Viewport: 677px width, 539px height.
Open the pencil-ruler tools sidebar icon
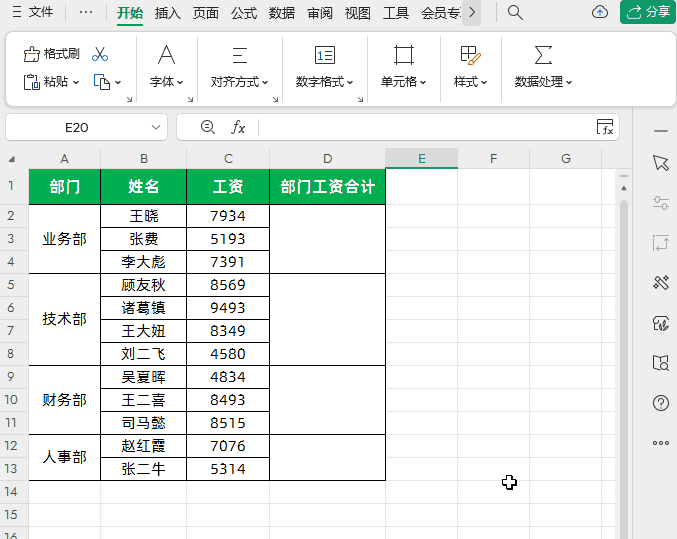tap(661, 282)
